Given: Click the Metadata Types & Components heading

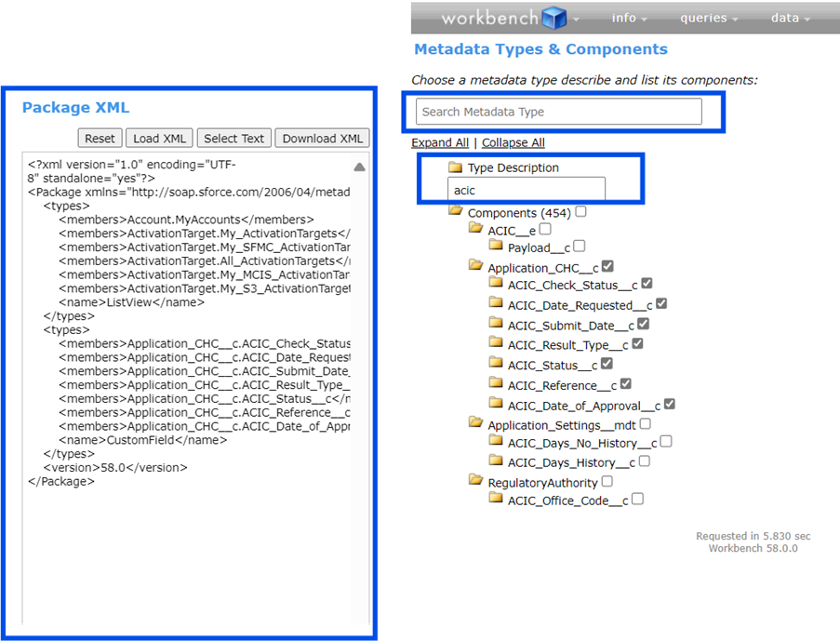Looking at the screenshot, I should (x=541, y=49).
